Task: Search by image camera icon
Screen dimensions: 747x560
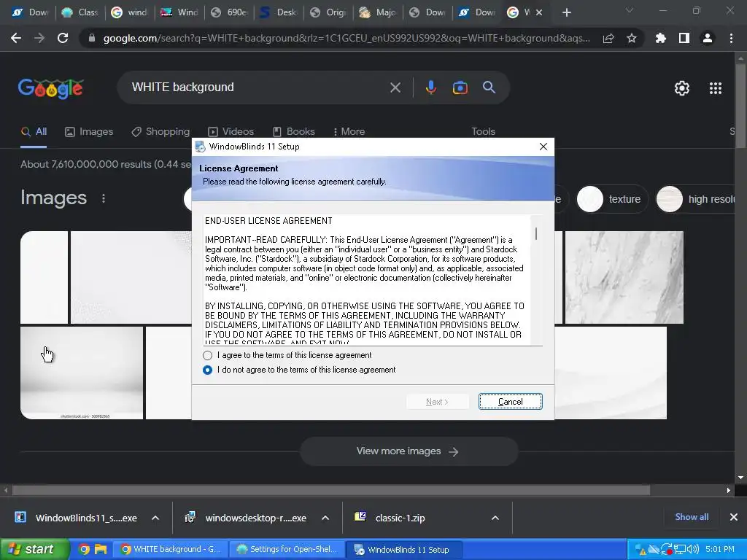Action: pos(460,87)
